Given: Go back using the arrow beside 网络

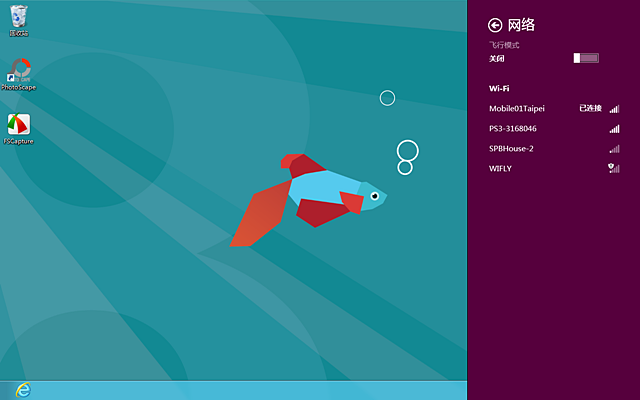Looking at the screenshot, I should click(x=495, y=25).
